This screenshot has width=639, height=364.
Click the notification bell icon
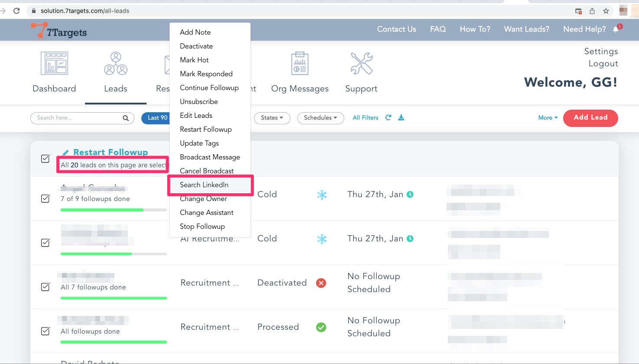coord(616,29)
